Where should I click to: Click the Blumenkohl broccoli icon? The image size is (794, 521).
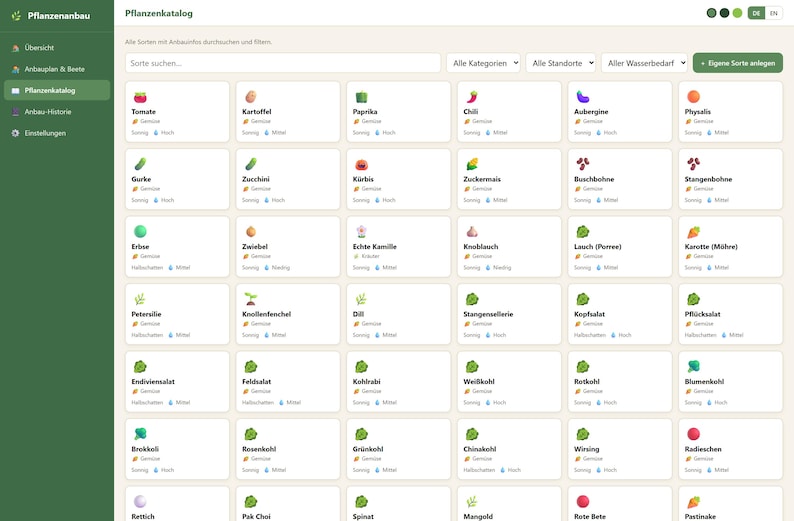point(693,366)
